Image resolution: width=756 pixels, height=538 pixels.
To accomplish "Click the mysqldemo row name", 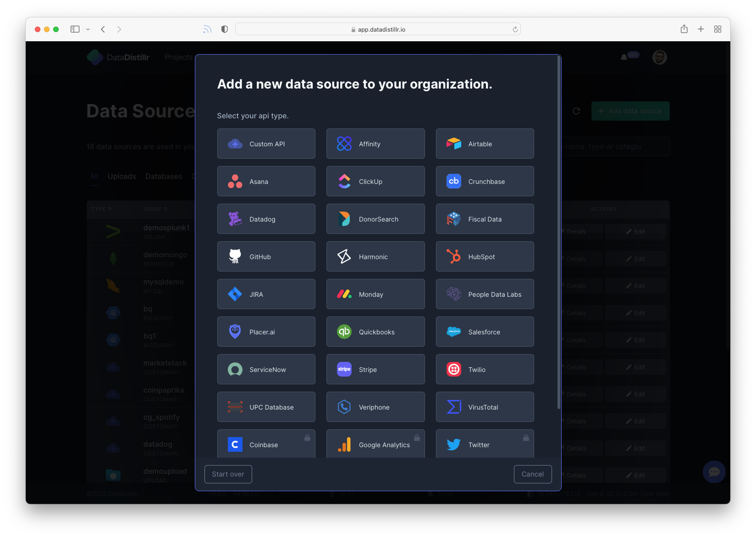I will 164,282.
